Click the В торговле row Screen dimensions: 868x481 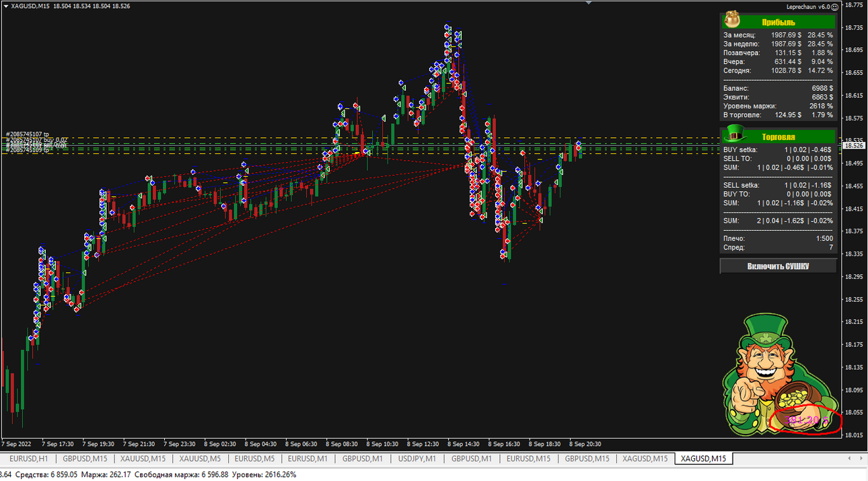pyautogui.click(x=778, y=115)
